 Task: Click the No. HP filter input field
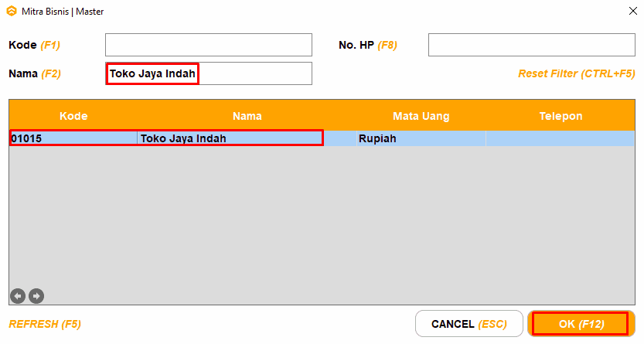[x=531, y=45]
